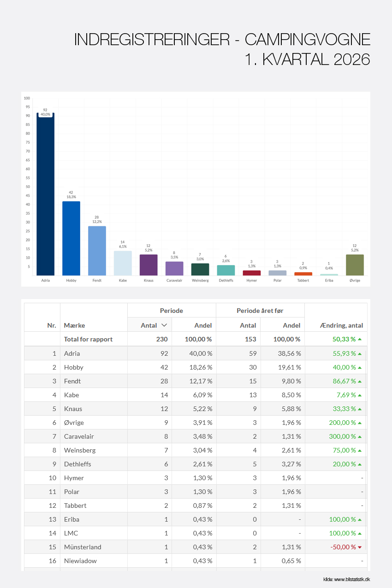The height and width of the screenshot is (588, 392).
Task: Select the dark blue Adria bar
Action: point(45,194)
